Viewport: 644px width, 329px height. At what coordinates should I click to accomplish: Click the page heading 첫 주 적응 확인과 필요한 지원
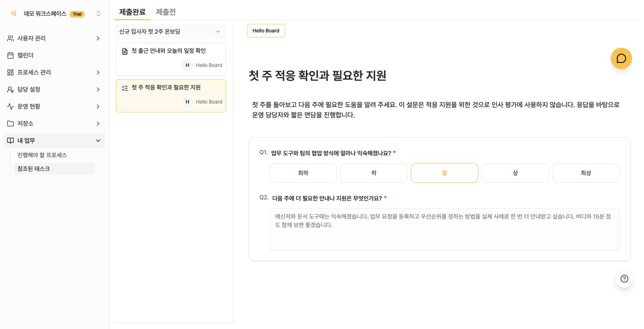(317, 75)
